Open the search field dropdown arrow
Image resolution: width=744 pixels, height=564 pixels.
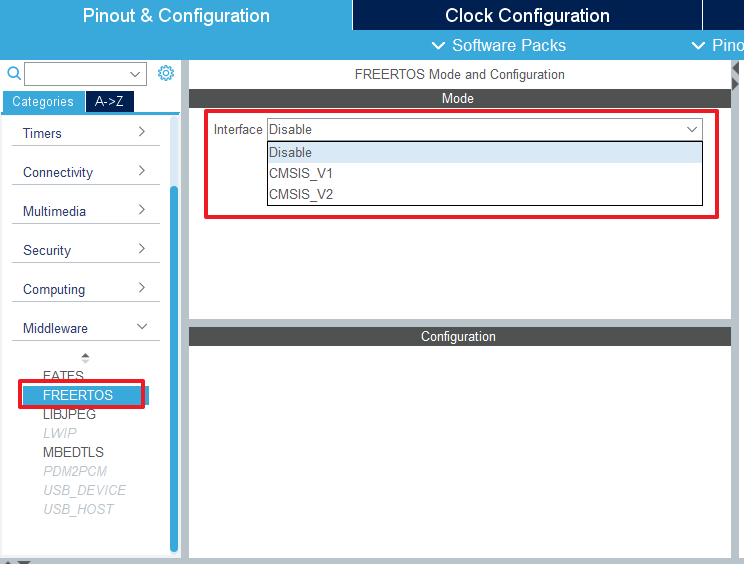[135, 74]
